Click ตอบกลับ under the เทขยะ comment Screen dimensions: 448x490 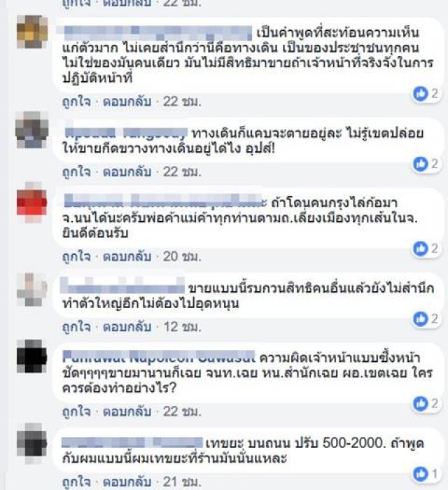pos(127,482)
